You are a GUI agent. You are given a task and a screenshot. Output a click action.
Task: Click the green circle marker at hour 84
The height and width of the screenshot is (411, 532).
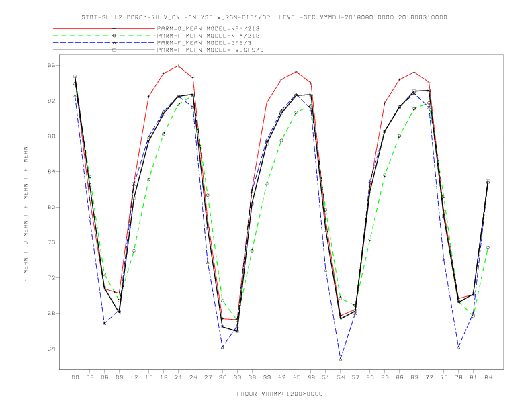[x=488, y=248]
